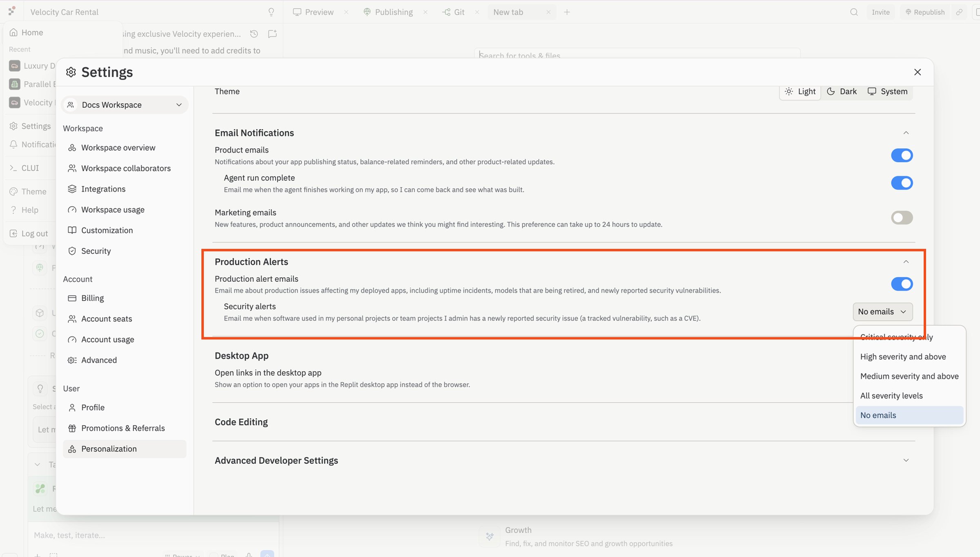Viewport: 980px width, 557px height.
Task: Select Personalization in settings sidebar
Action: tap(125, 449)
